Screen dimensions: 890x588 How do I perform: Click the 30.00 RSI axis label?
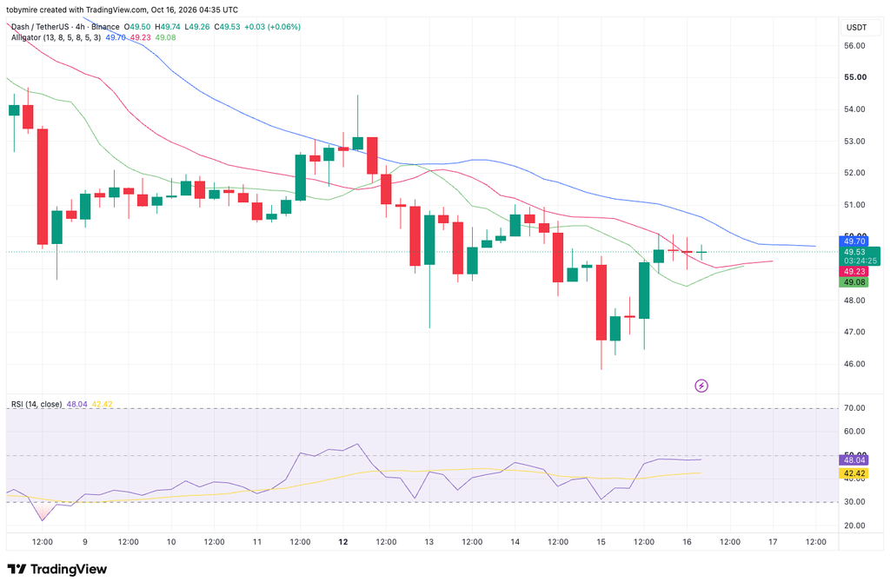coord(854,502)
